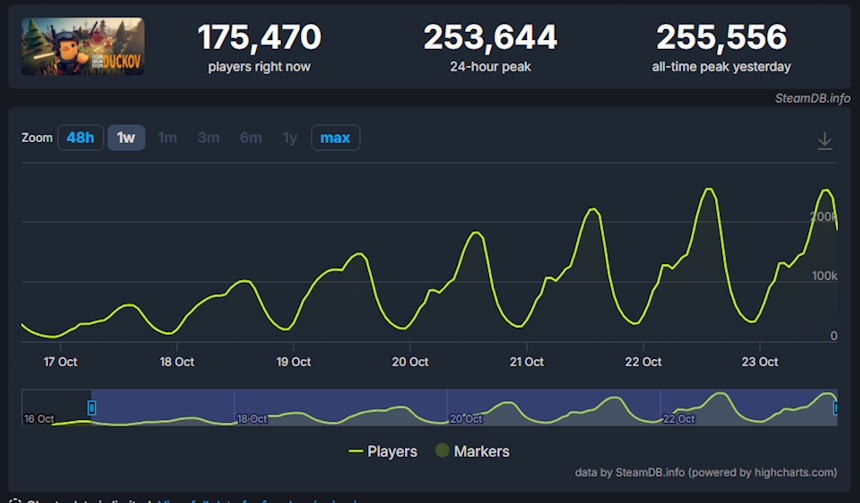Click the Escape from Duckov game thumbnail
Screen dimensions: 860x503
tap(83, 47)
